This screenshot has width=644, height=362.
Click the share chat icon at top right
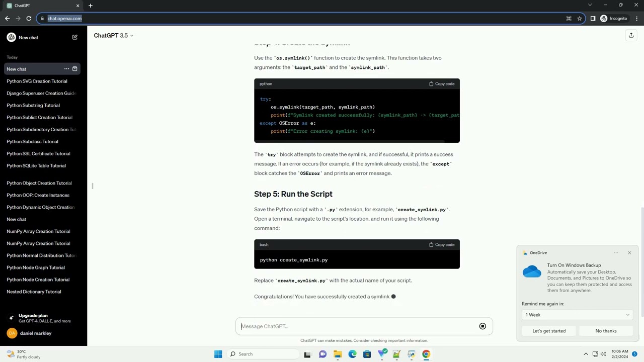click(x=631, y=35)
